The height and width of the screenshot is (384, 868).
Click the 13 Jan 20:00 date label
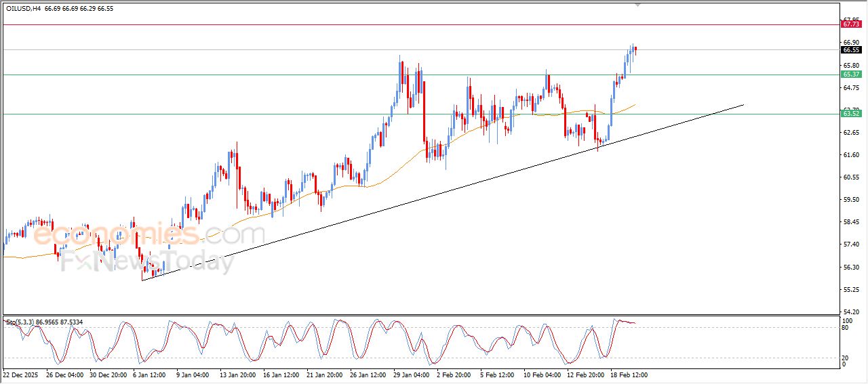pos(237,374)
